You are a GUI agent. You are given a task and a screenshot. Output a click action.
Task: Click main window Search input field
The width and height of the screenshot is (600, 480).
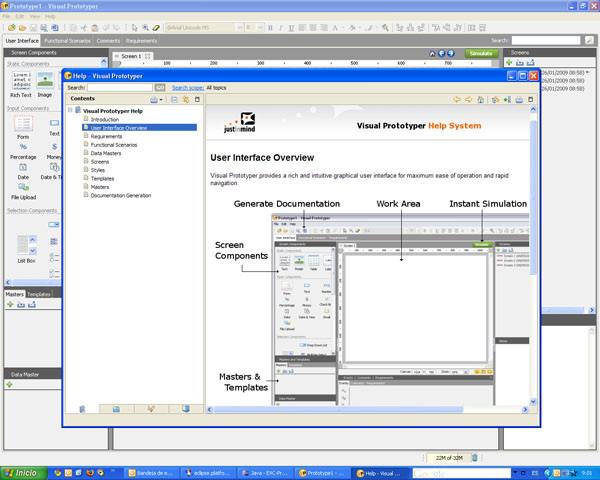pos(546,40)
